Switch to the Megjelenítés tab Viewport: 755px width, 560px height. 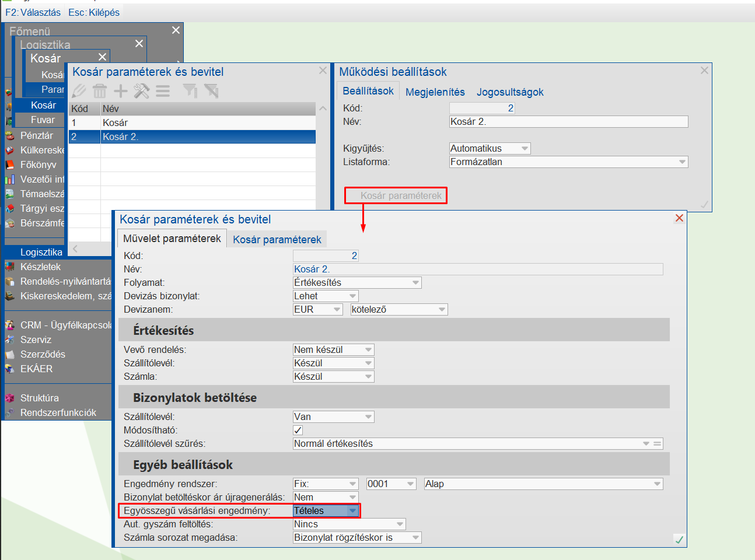435,92
